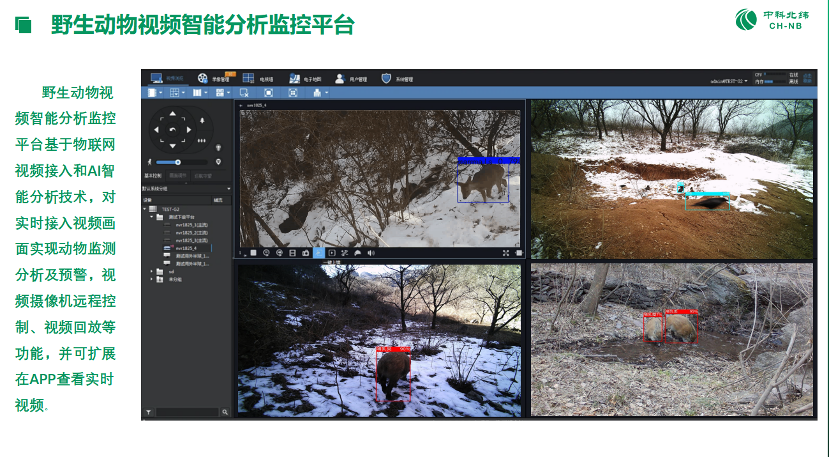Toggle the highlighted blue video toolbar button

[x=318, y=253]
